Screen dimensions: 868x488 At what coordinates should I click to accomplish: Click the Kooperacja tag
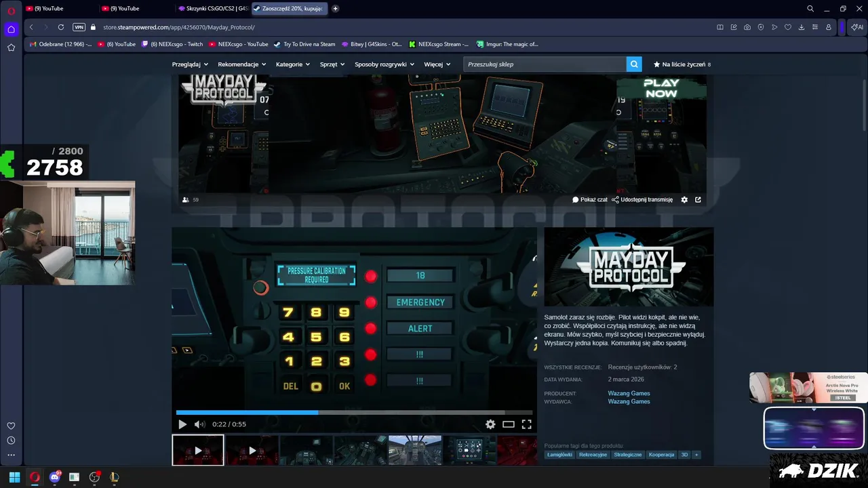pos(662,455)
